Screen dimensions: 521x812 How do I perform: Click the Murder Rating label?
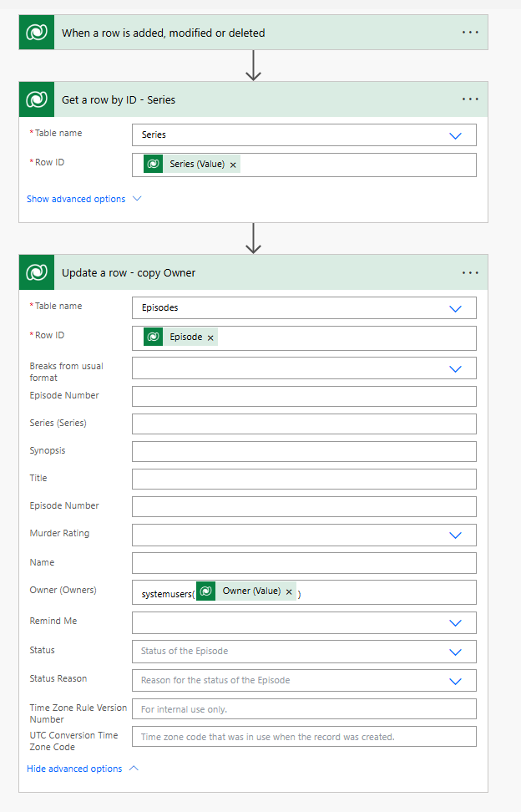click(x=59, y=533)
